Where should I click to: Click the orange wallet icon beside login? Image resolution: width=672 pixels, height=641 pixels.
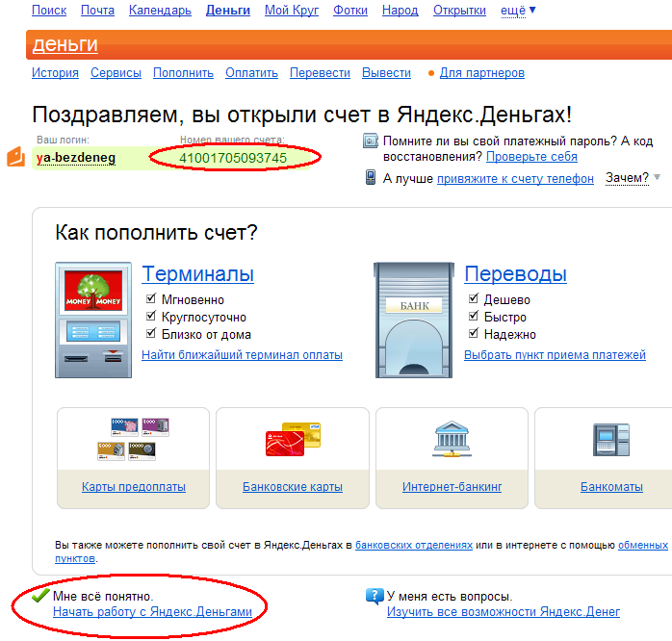tap(15, 156)
